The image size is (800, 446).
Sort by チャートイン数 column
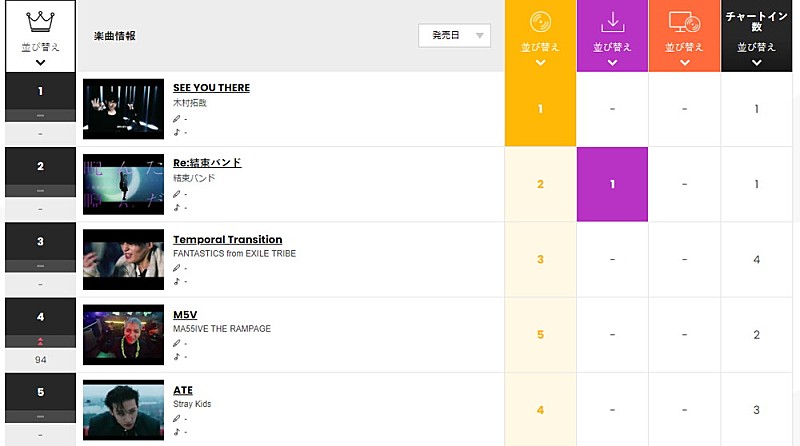[x=756, y=54]
